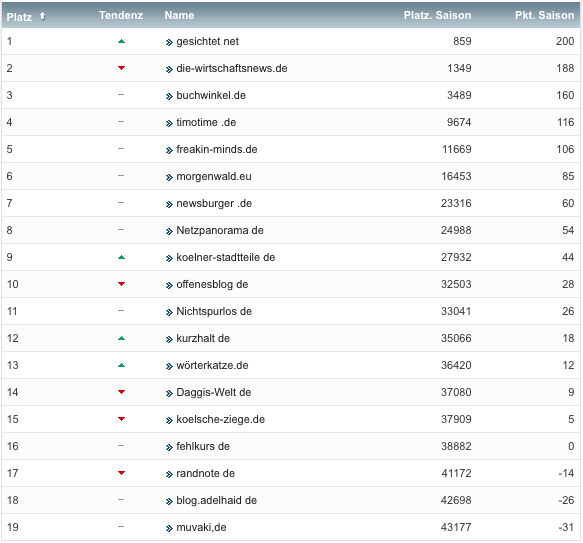
Task: Click chevron icon before muvaki,de
Action: coord(169,528)
